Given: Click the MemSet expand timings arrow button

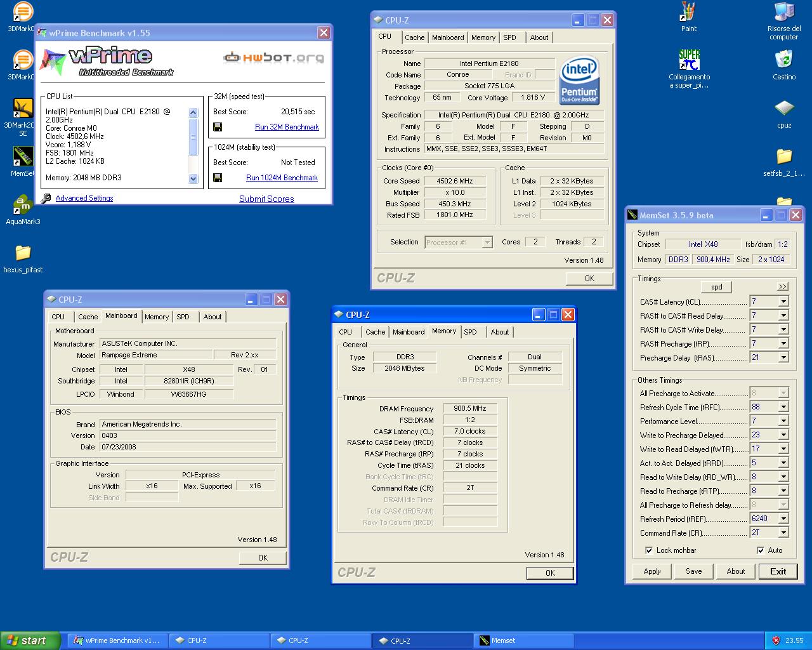Looking at the screenshot, I should pyautogui.click(x=782, y=287).
